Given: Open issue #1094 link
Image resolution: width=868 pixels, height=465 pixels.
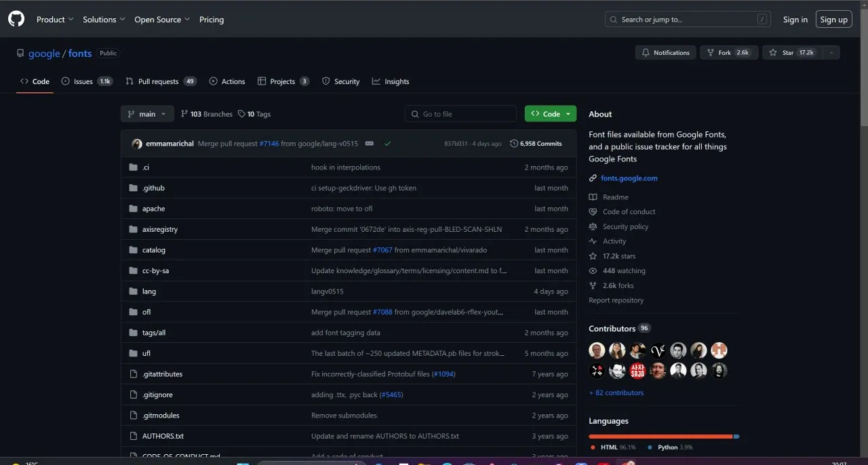Looking at the screenshot, I should 444,374.
